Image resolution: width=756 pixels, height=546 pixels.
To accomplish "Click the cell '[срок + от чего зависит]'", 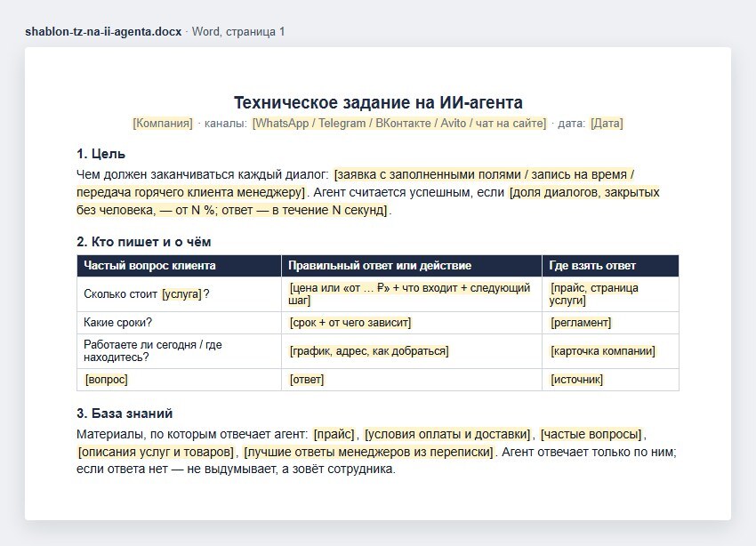I will [412, 323].
